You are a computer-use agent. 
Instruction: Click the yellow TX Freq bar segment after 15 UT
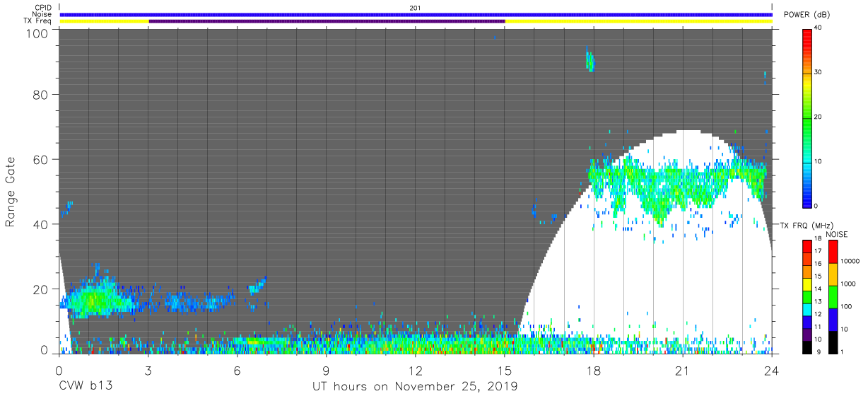tap(638, 21)
